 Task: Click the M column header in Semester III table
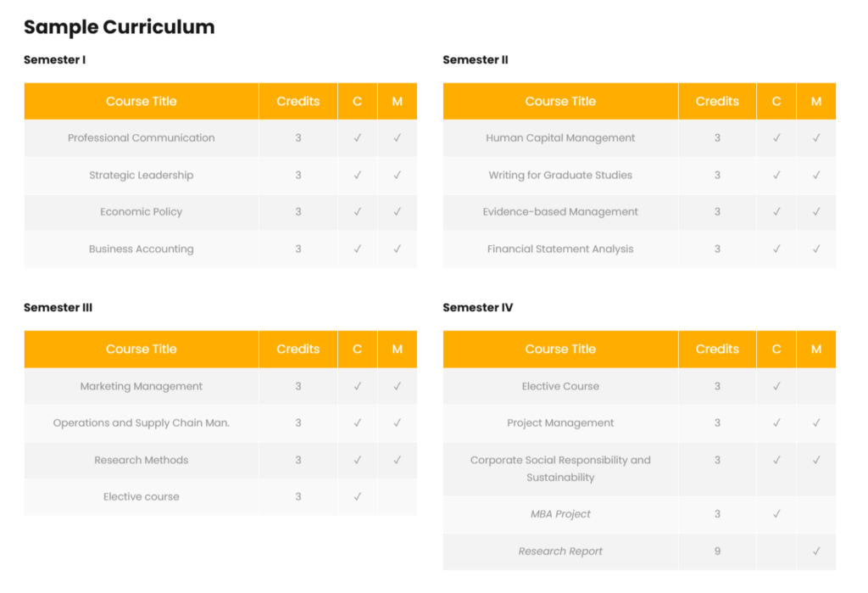click(397, 350)
